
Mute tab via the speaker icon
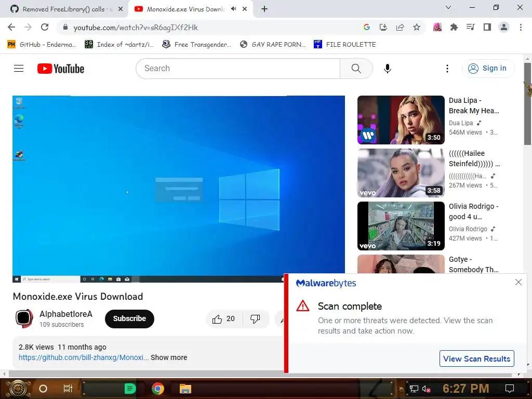point(233,9)
